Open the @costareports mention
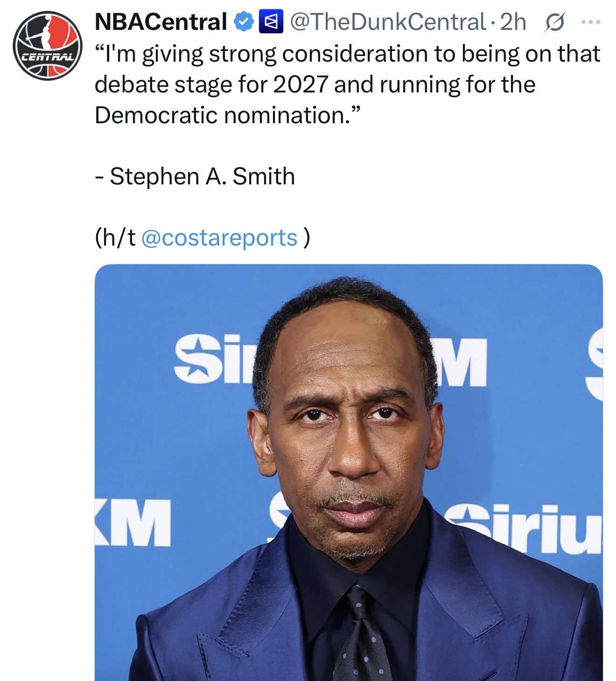The height and width of the screenshot is (681, 616). coord(218,238)
